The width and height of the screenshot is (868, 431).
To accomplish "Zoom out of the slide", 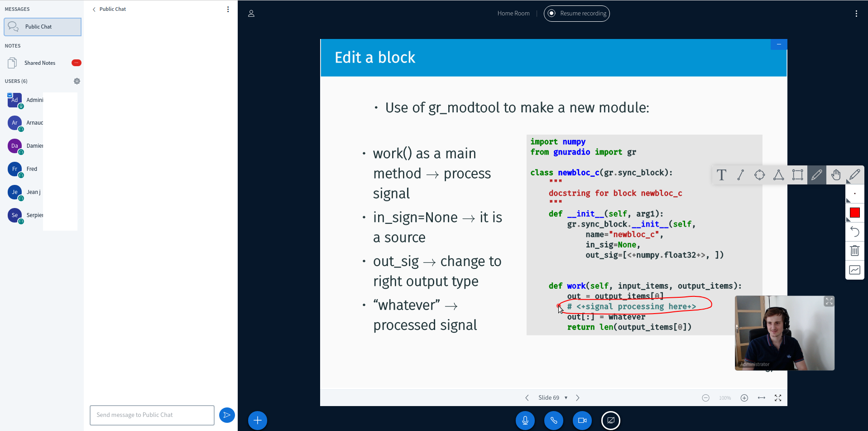I will [706, 398].
